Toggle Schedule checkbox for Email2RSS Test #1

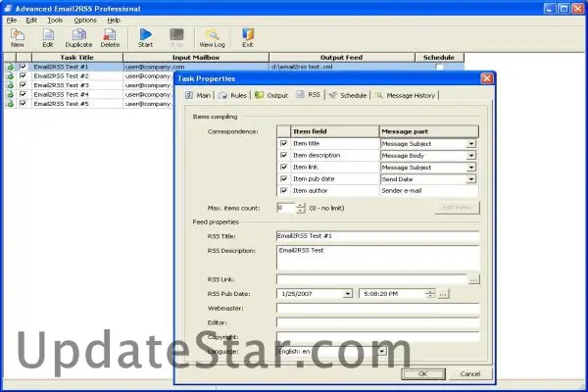(x=439, y=67)
